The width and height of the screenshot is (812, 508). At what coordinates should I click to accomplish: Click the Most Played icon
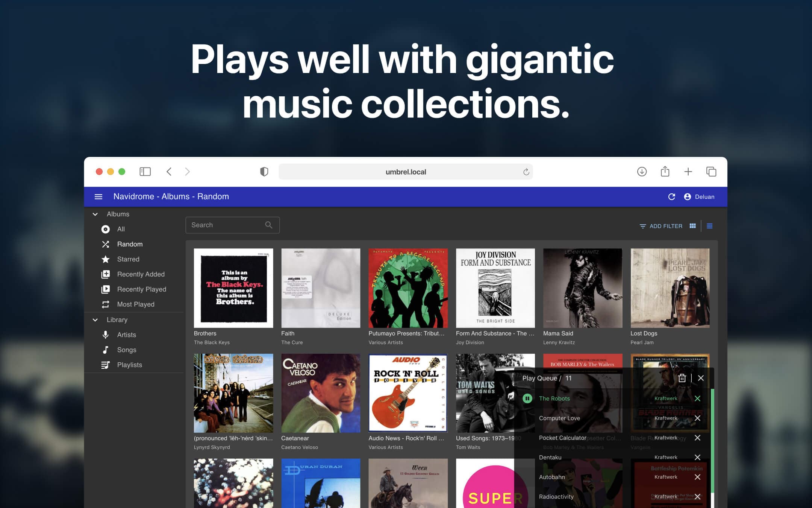tap(105, 304)
